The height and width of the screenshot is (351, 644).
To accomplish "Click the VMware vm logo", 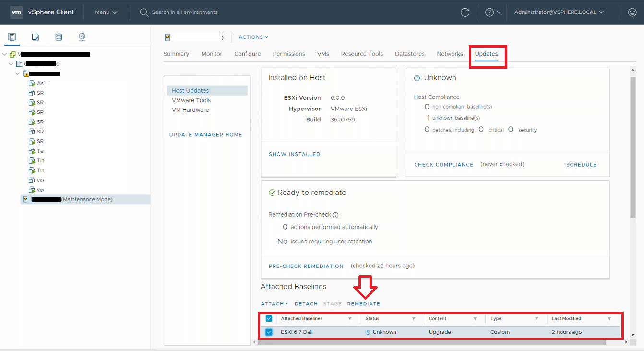I will click(16, 12).
